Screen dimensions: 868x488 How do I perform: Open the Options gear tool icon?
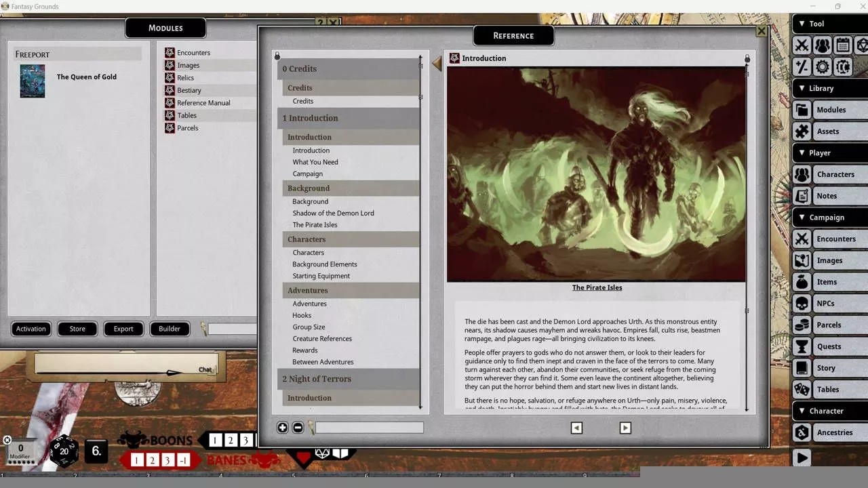[823, 66]
